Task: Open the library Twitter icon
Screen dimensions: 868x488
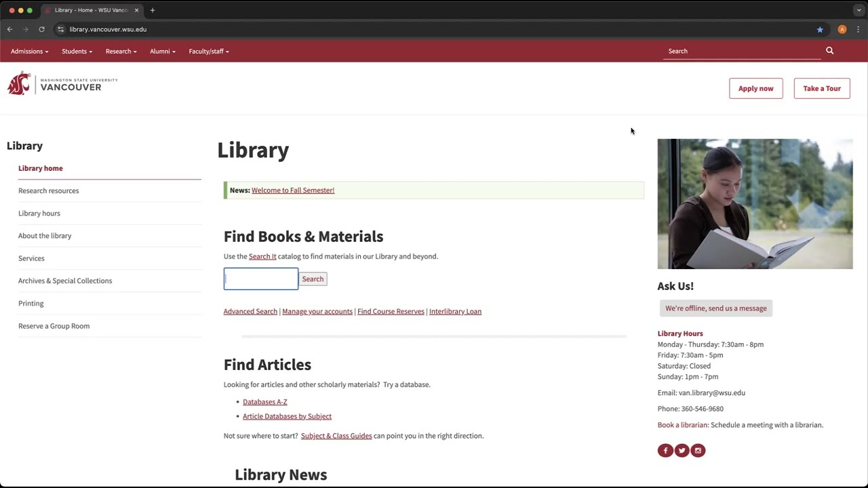Action: [x=682, y=450]
